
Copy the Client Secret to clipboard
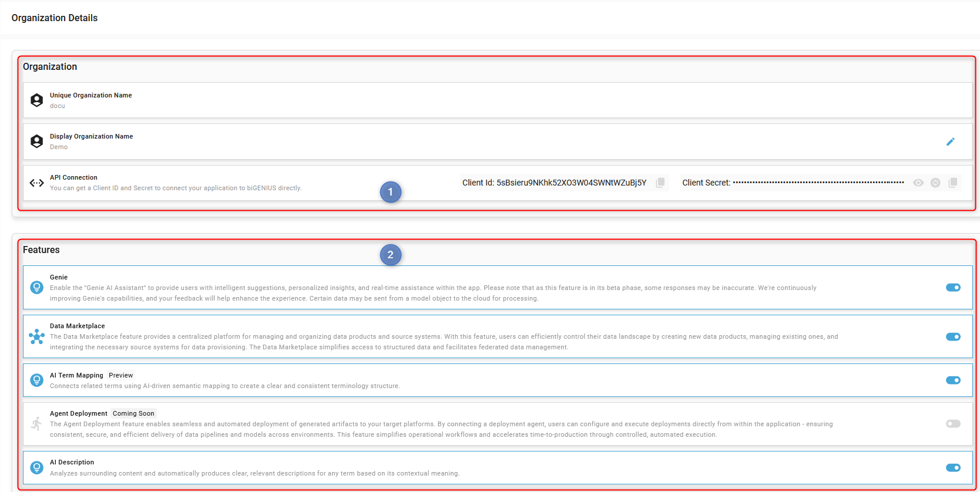tap(952, 183)
